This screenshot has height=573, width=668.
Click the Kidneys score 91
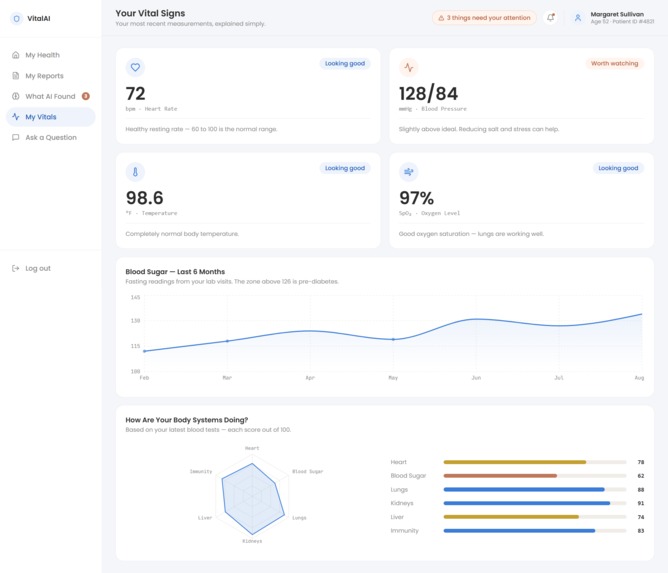(640, 503)
